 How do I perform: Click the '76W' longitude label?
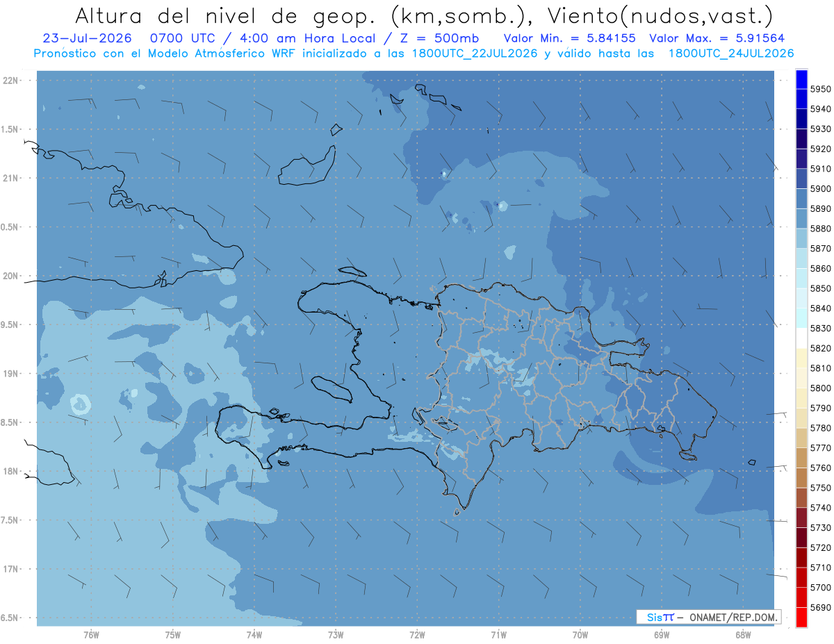tap(91, 634)
